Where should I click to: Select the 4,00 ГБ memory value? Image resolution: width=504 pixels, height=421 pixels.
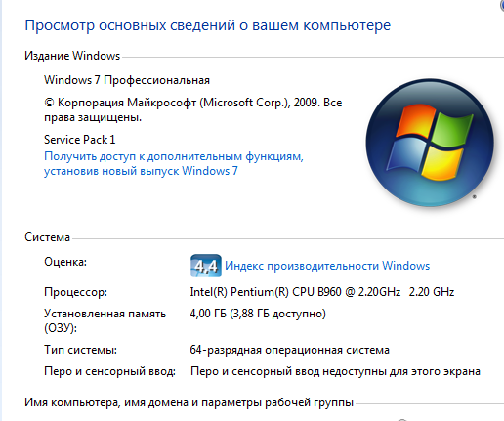[x=258, y=314]
